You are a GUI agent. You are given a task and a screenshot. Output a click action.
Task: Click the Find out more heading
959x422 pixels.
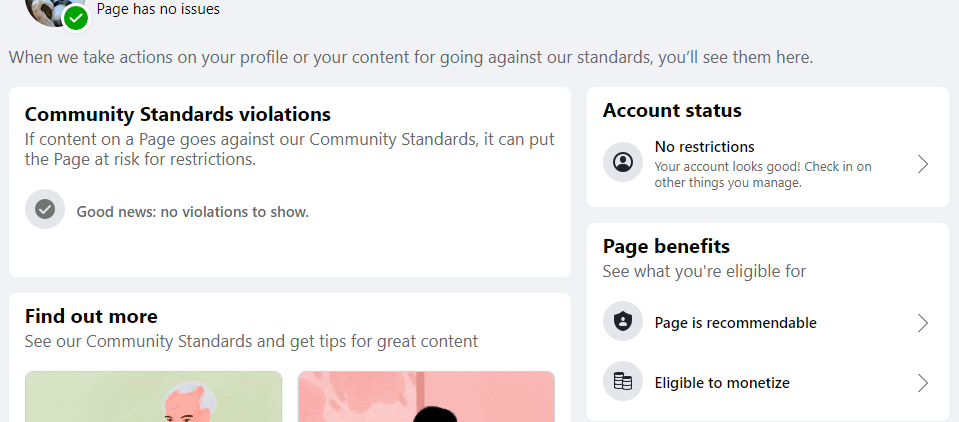tap(91, 316)
